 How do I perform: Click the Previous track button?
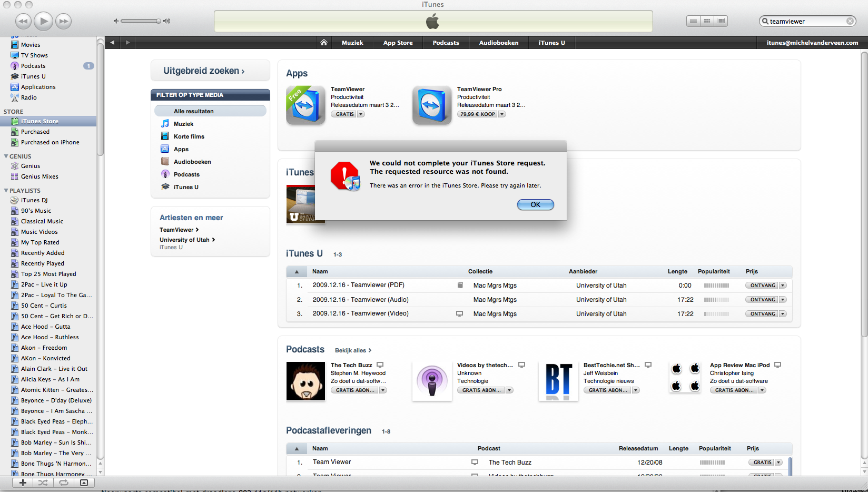[x=23, y=21]
